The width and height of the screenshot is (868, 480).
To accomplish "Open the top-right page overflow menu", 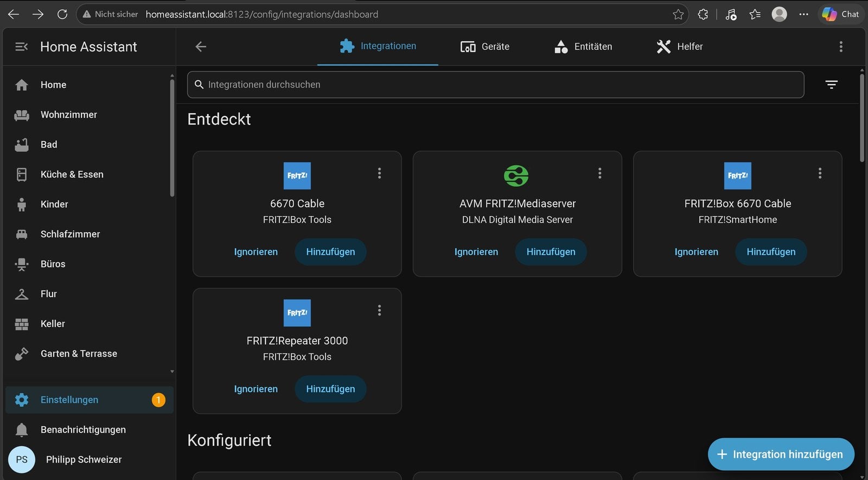I will (841, 47).
